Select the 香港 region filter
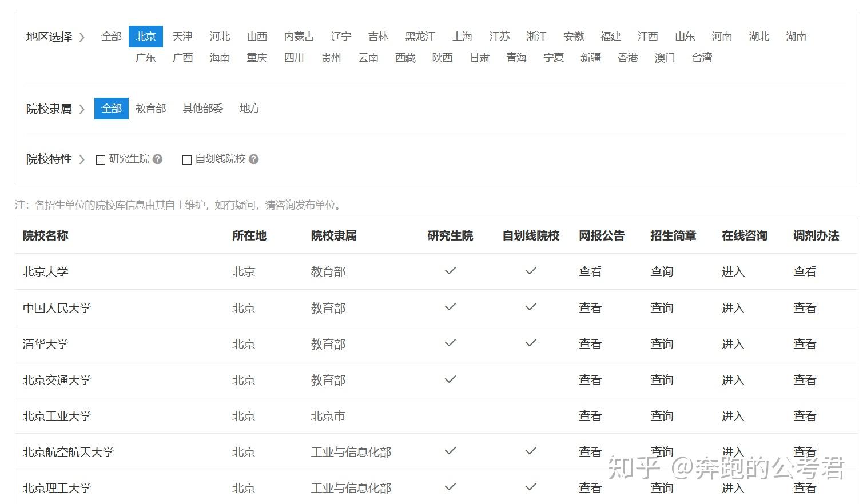 pyautogui.click(x=627, y=58)
